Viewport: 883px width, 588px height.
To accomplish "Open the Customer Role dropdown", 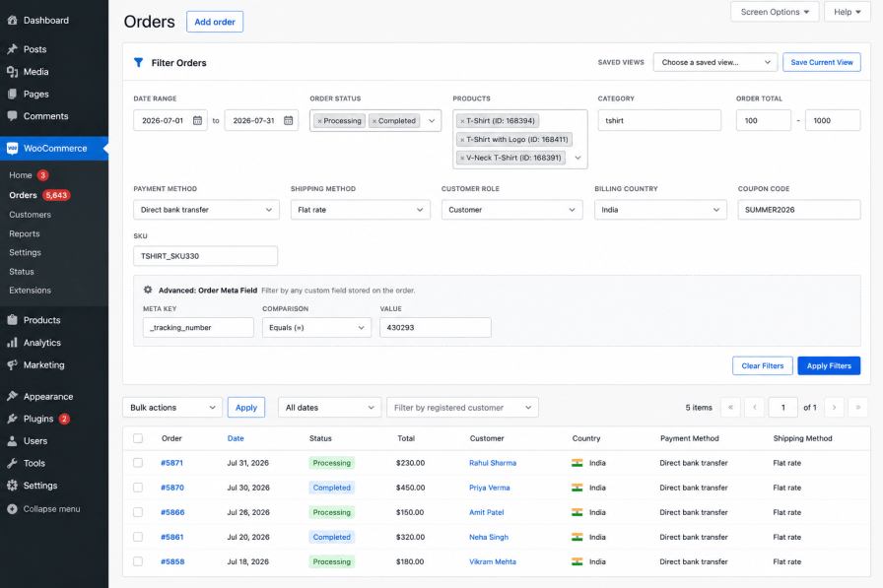I will click(511, 210).
